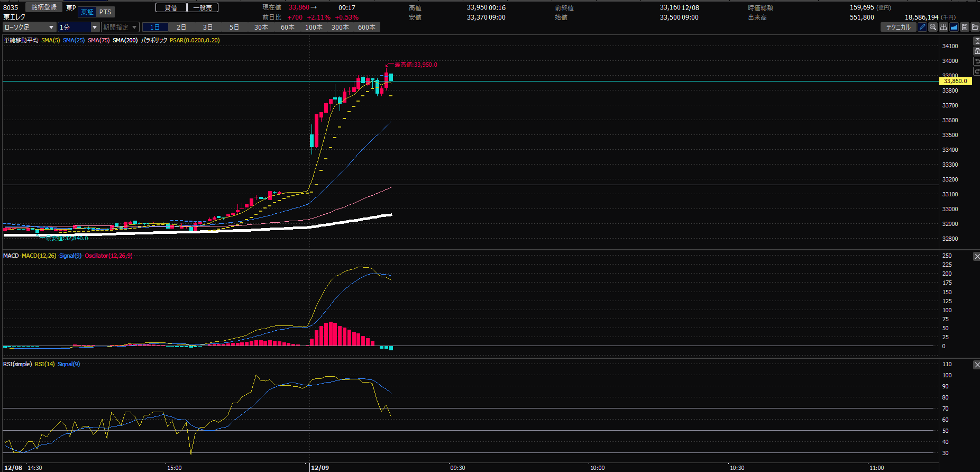Switch market to 東証
The width and height of the screenshot is (980, 472).
point(87,12)
